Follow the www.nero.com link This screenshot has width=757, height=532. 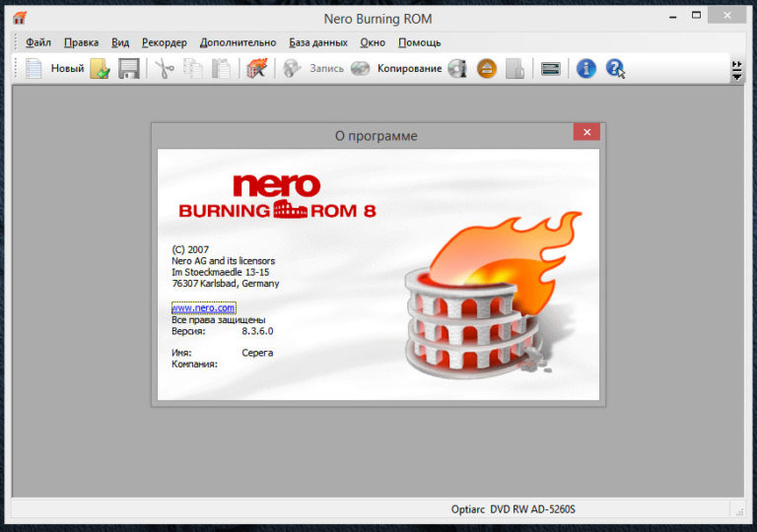click(x=203, y=308)
